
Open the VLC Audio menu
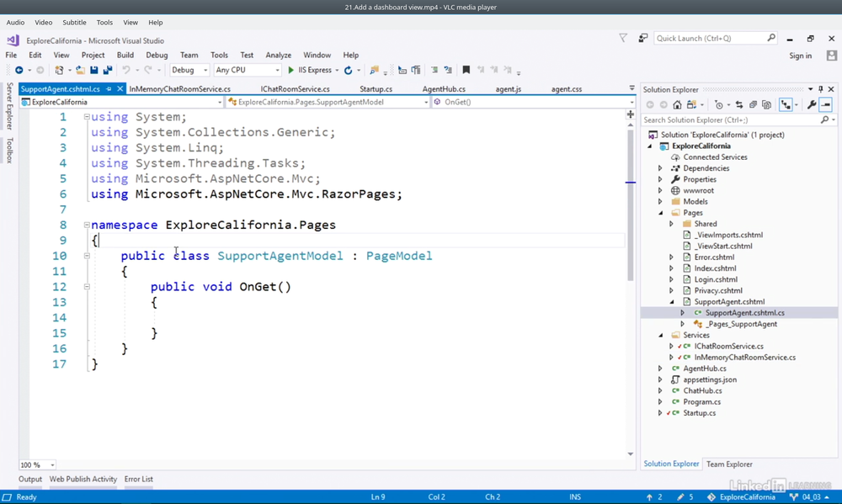coord(15,23)
